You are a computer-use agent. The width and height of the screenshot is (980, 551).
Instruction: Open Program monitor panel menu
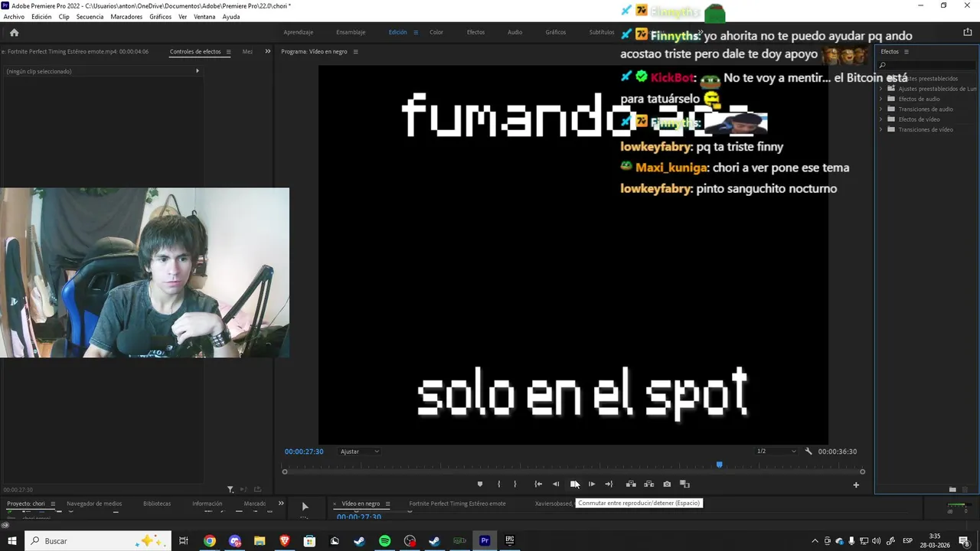355,52
